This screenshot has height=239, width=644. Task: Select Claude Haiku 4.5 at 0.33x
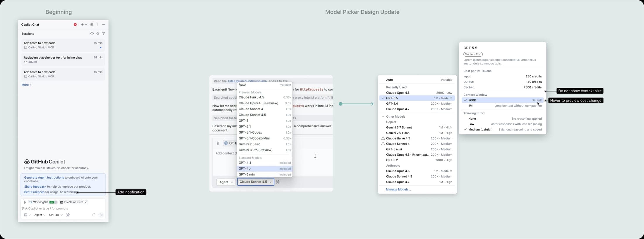click(x=265, y=97)
